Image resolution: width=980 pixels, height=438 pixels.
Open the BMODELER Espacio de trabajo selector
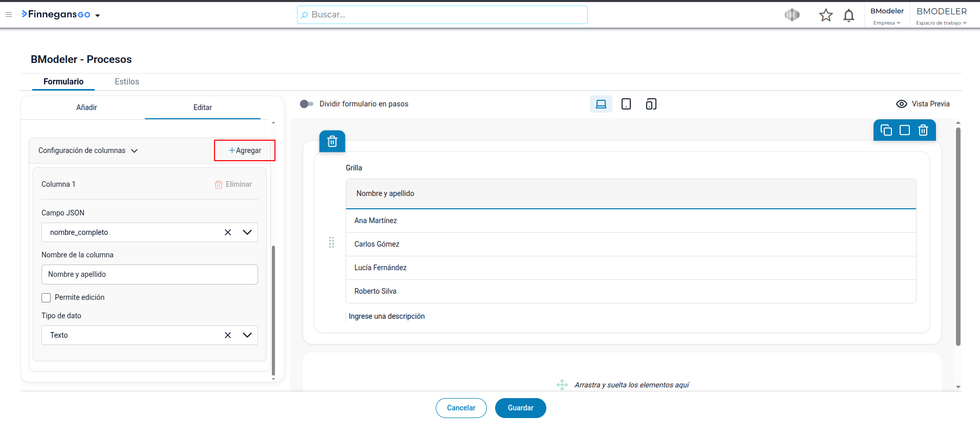[x=942, y=16]
